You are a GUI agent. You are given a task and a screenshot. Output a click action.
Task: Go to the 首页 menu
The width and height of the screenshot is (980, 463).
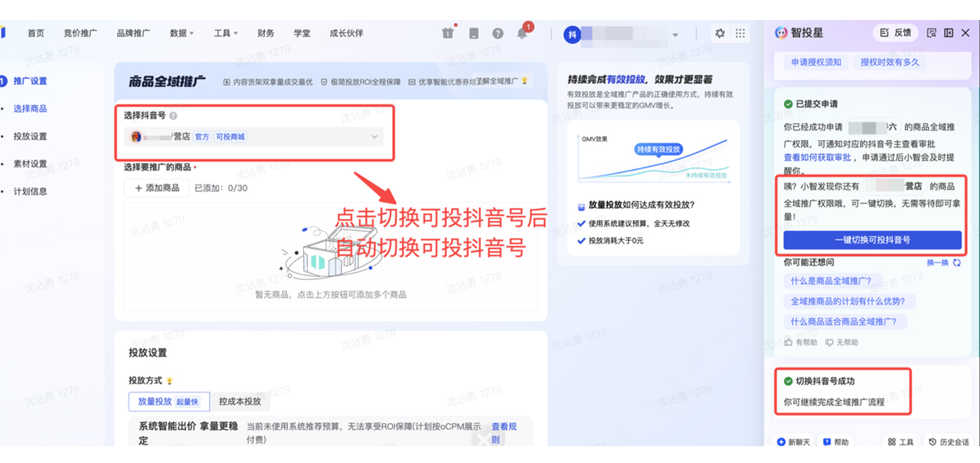[36, 34]
